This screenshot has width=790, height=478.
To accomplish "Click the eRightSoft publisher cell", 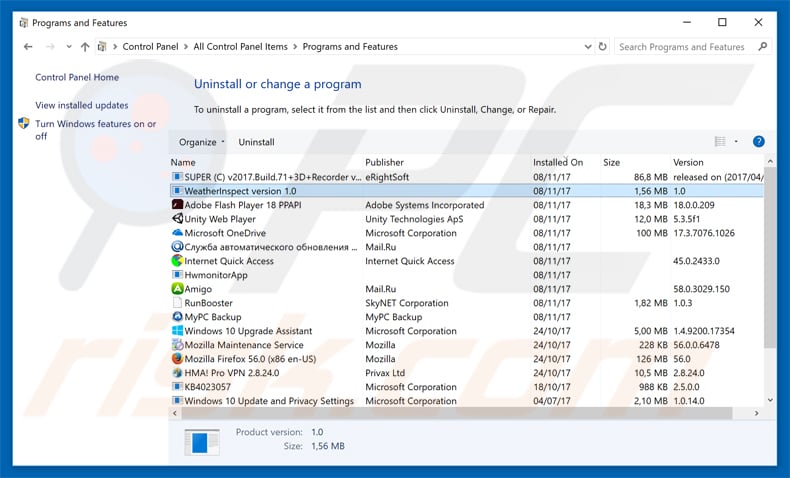I will [387, 177].
